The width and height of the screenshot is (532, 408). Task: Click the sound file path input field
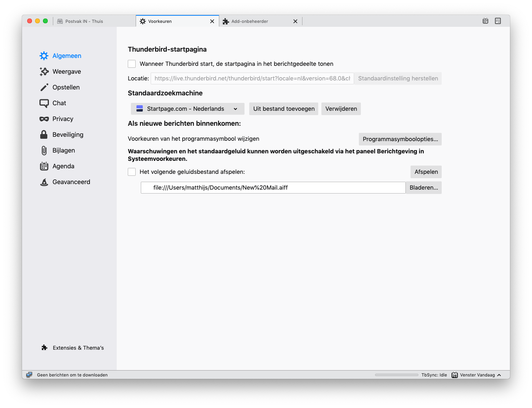click(x=273, y=188)
